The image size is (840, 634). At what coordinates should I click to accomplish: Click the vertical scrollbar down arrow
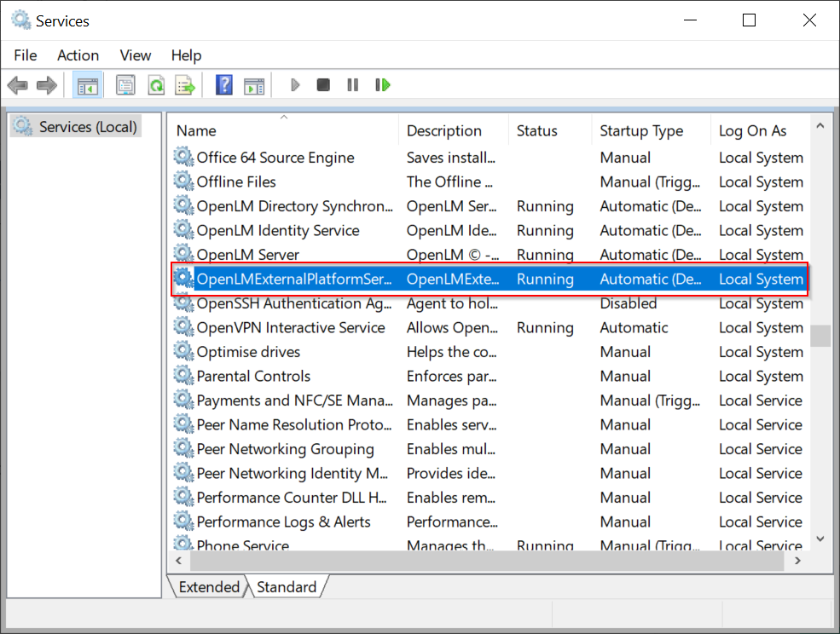[820, 539]
